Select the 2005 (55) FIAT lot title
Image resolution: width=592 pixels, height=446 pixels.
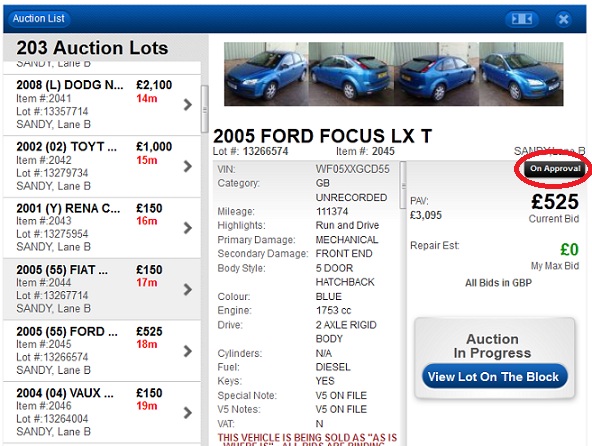pos(62,270)
